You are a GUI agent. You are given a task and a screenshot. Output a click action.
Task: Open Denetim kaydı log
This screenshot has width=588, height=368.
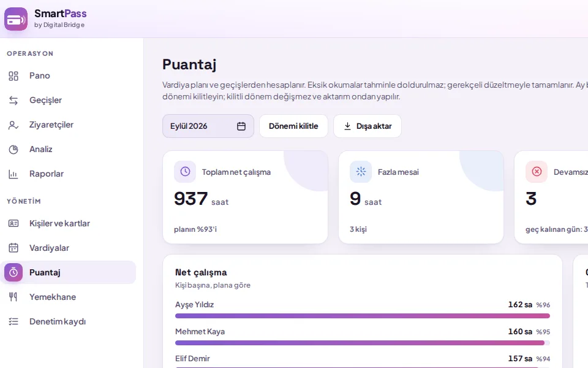(68, 321)
